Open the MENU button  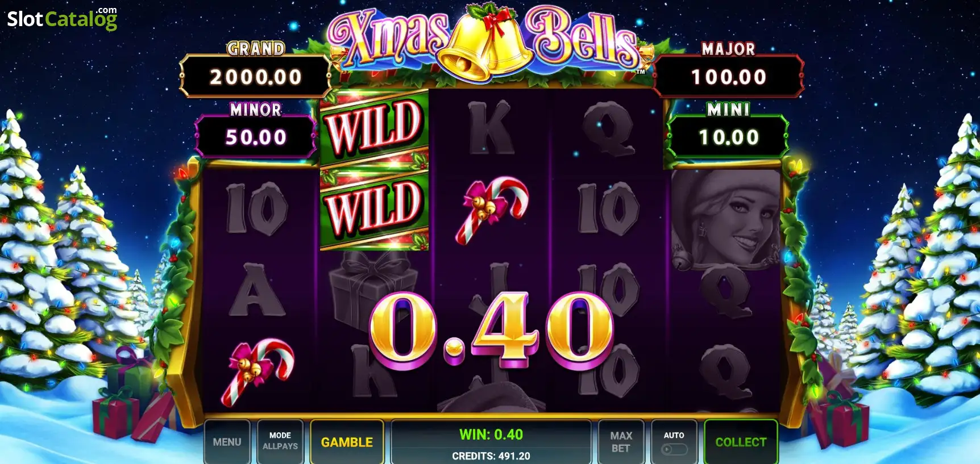(x=227, y=442)
